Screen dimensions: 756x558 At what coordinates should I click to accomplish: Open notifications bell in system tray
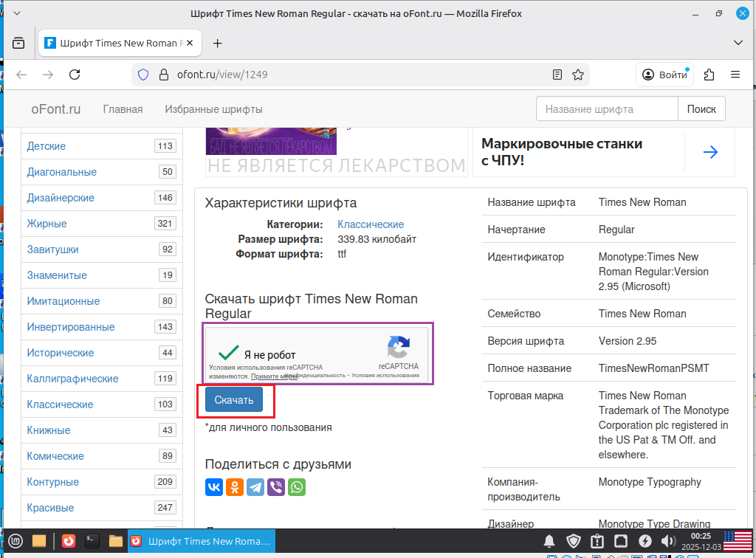pos(549,541)
